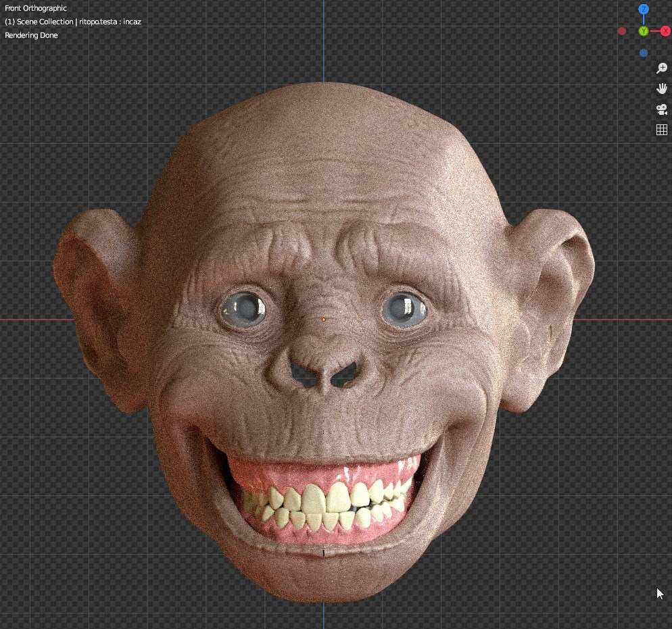Toggle perspective/orthographic with the grid icon
The width and height of the screenshot is (672, 629).
[662, 130]
